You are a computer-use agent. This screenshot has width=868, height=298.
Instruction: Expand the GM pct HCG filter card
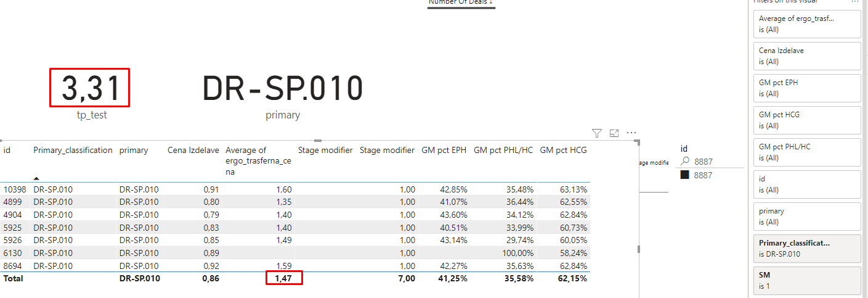[807, 120]
